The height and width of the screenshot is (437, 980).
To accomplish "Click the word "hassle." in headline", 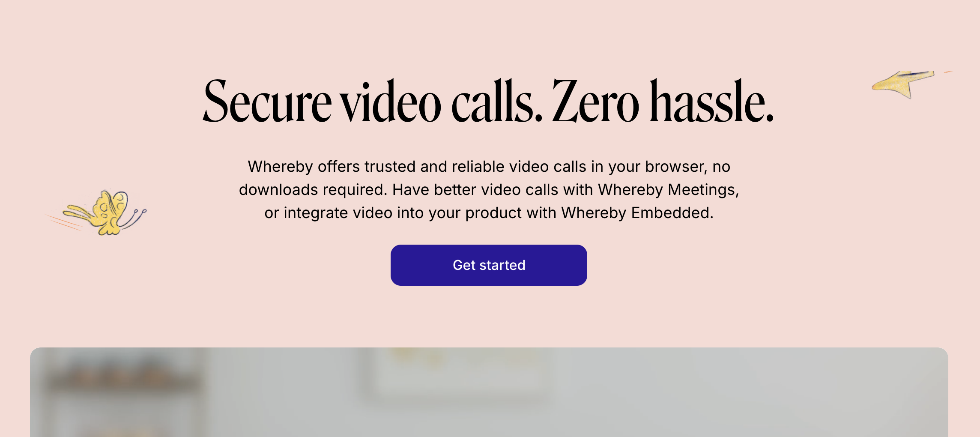I will coord(712,102).
